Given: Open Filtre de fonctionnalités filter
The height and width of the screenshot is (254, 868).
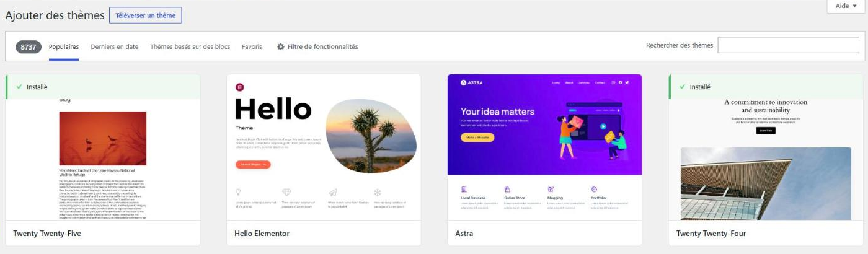Looking at the screenshot, I should 317,47.
